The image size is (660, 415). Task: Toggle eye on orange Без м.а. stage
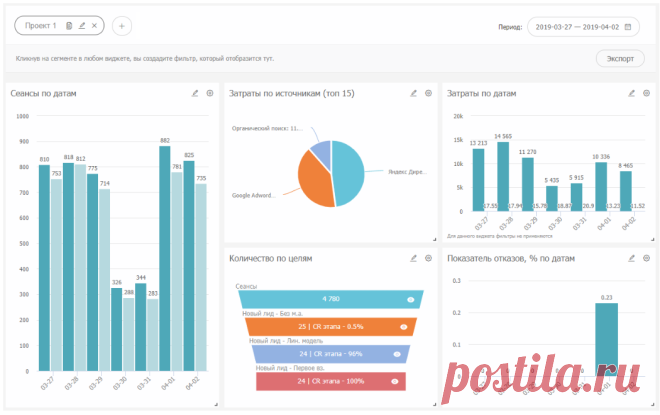[404, 327]
